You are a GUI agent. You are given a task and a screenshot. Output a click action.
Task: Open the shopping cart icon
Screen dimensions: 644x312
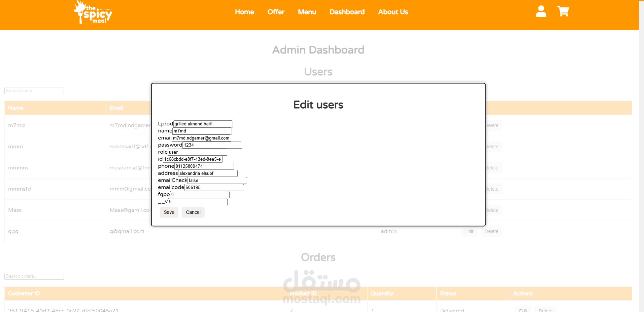[x=563, y=11]
